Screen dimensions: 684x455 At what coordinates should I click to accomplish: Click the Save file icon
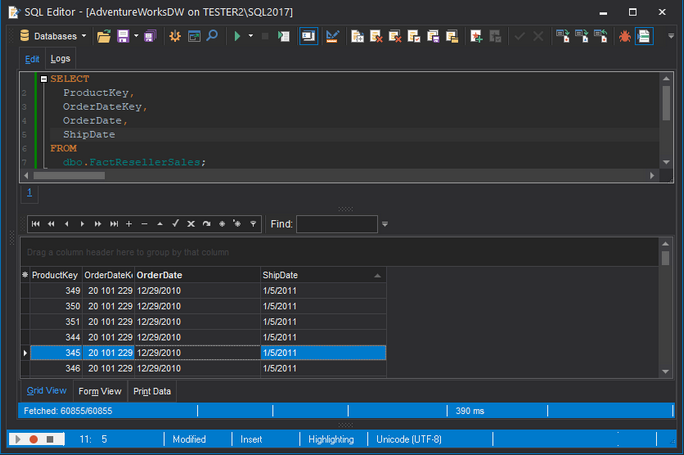coord(123,36)
